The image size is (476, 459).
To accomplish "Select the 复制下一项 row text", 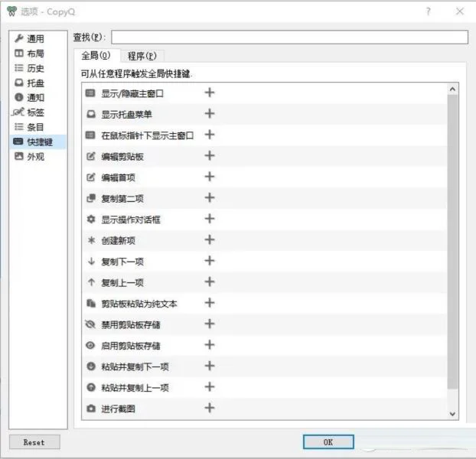I will click(122, 262).
